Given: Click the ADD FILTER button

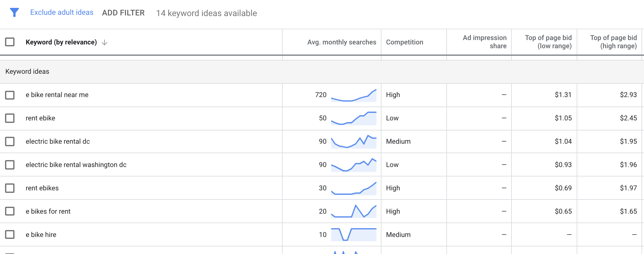Looking at the screenshot, I should (123, 13).
